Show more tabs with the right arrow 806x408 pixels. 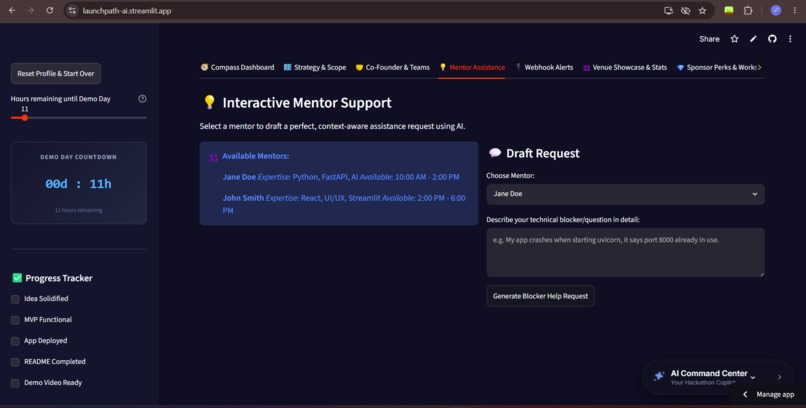pos(760,67)
